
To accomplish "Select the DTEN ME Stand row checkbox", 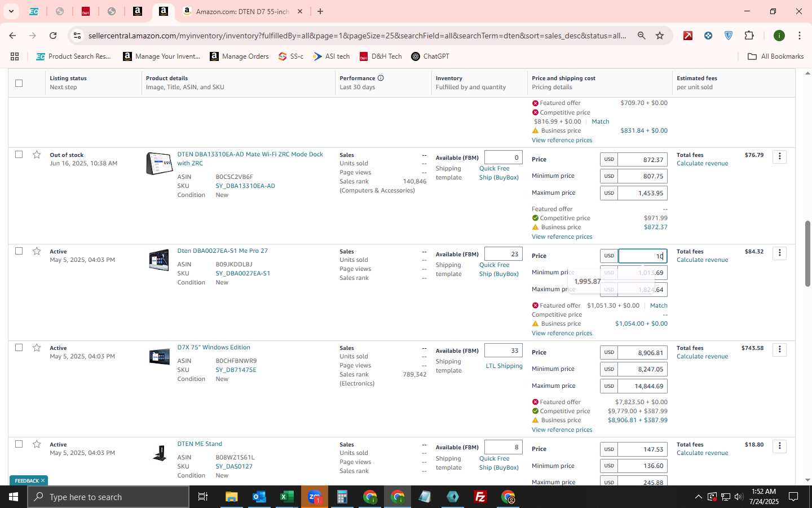I will [x=19, y=444].
